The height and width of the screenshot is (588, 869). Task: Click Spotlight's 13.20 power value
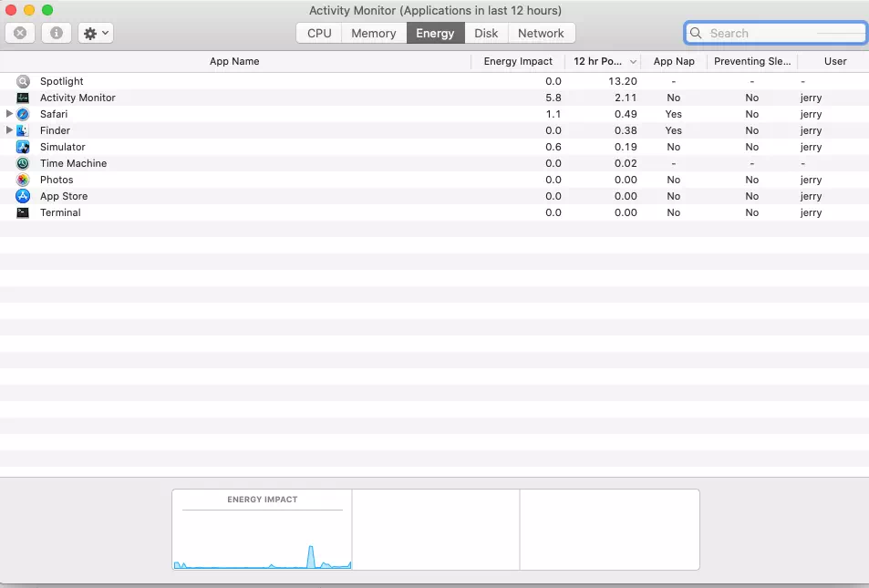pos(623,81)
